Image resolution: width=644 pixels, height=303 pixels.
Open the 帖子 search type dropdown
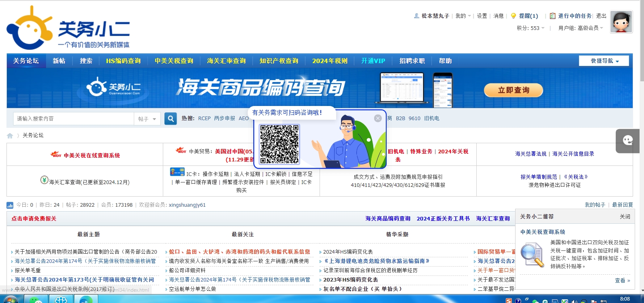[x=147, y=119]
